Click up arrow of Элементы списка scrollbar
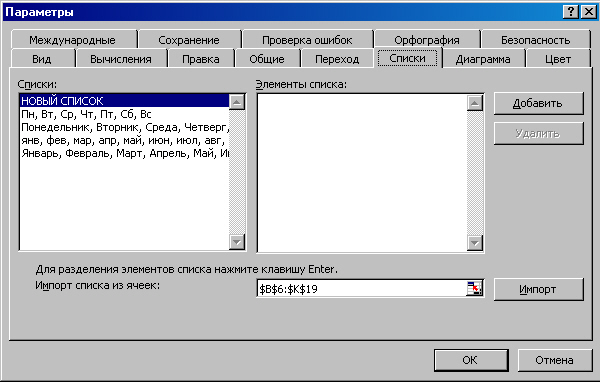Screen dimensions: 600x382 click(475, 103)
